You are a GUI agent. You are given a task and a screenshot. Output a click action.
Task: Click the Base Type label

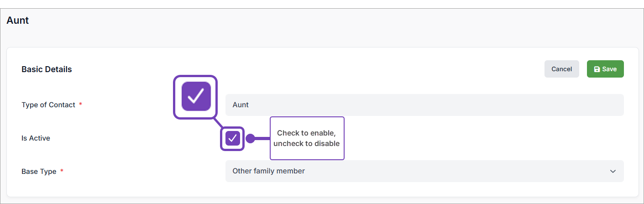(39, 172)
